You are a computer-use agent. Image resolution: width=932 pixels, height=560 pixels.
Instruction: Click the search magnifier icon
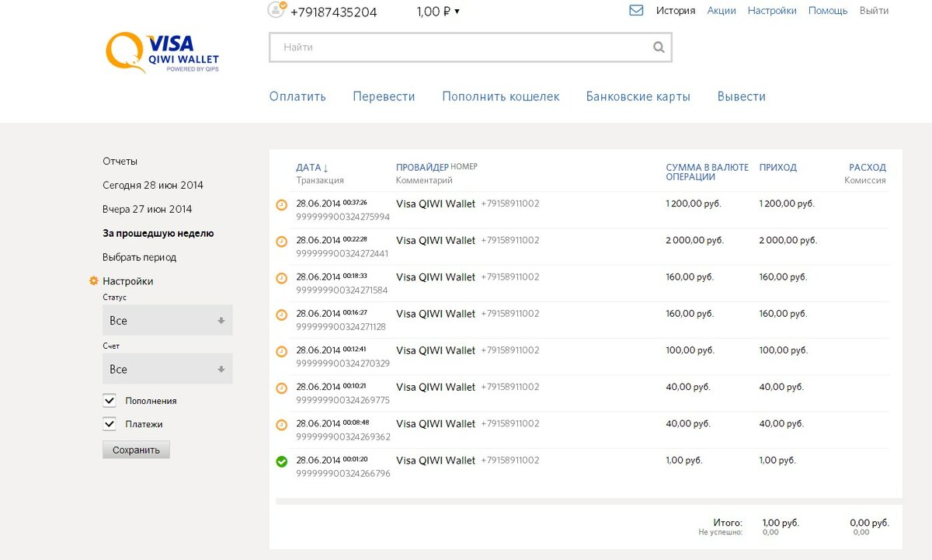coord(659,47)
